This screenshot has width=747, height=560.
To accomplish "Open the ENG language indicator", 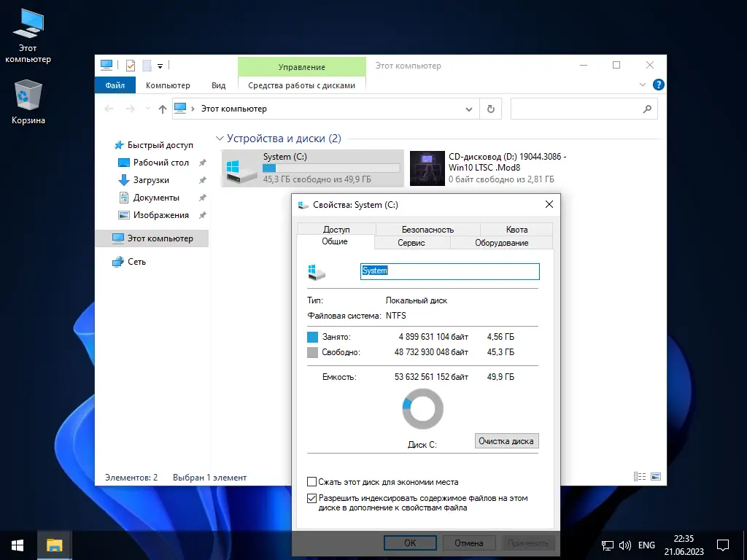I will coord(646,545).
